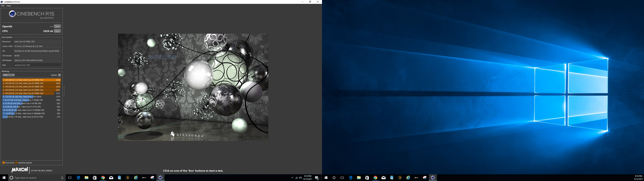Open Mail app on right taskbar

[384, 178]
